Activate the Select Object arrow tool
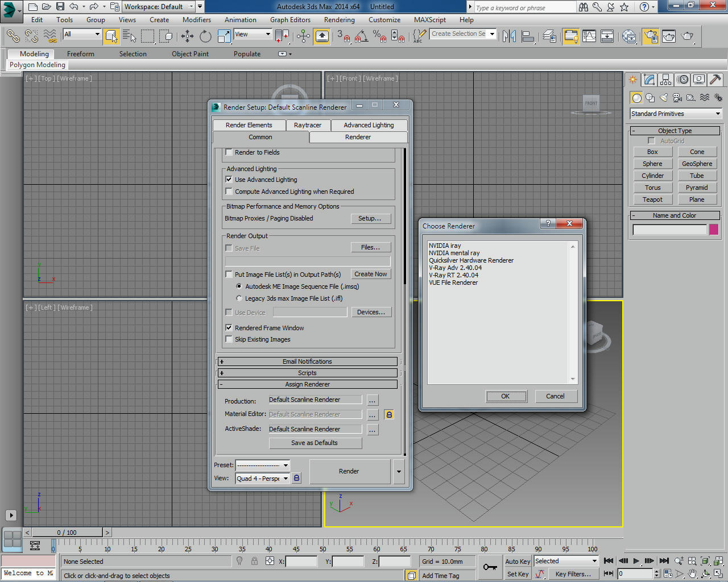Image resolution: width=728 pixels, height=582 pixels. (x=111, y=37)
